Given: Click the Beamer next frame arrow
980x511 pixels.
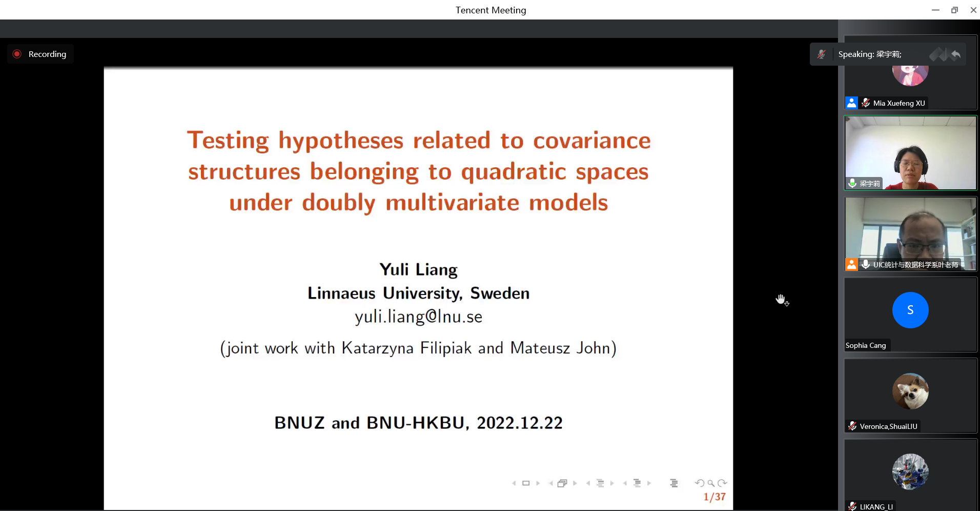Looking at the screenshot, I should pos(575,483).
